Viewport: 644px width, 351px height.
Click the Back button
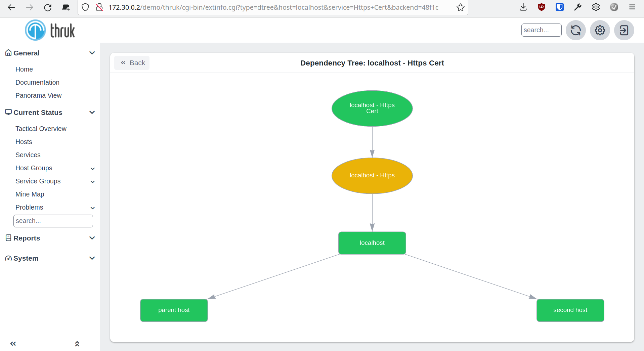[x=132, y=63]
